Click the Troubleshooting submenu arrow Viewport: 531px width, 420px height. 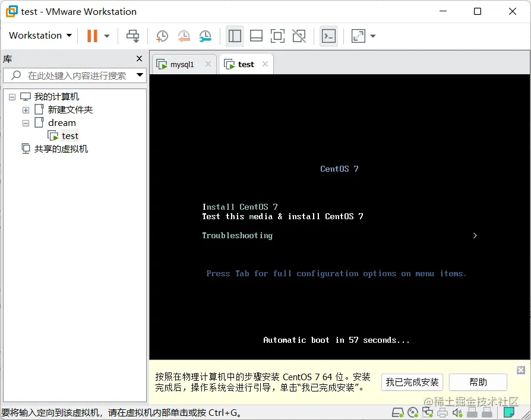(475, 235)
